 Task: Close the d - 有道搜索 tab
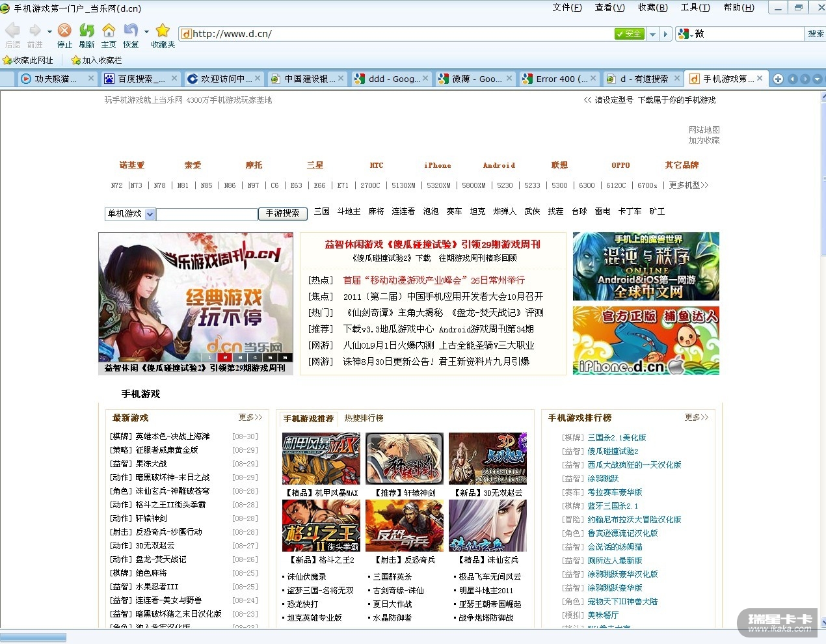click(677, 78)
